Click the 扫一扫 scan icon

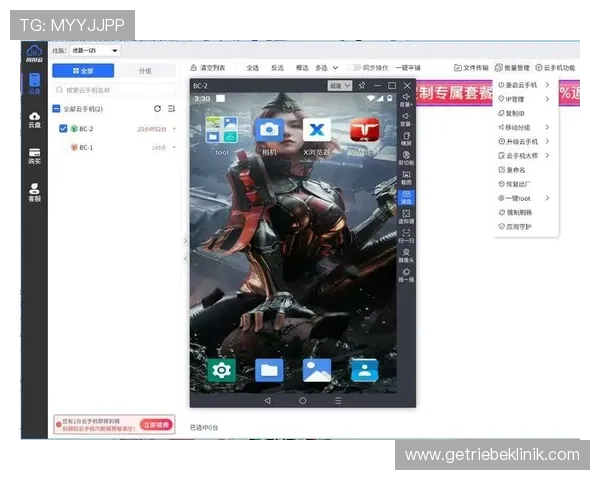(406, 236)
